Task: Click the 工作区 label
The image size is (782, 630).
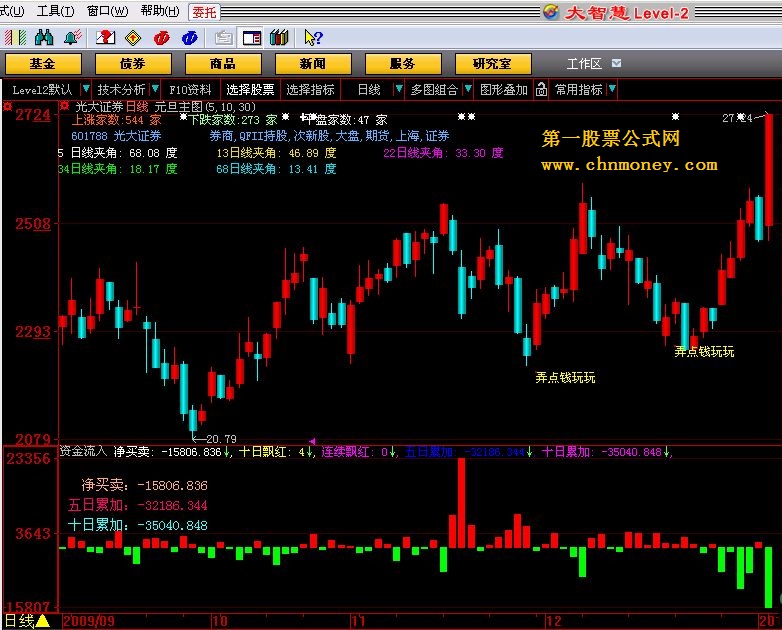Action: click(x=585, y=64)
